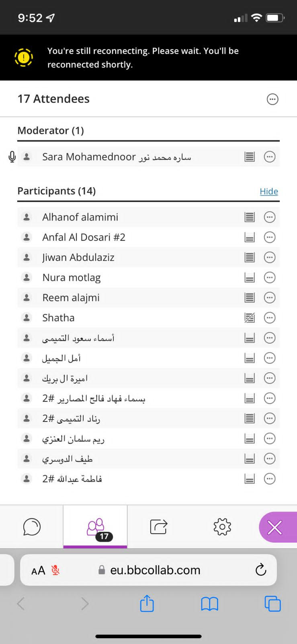
Task: Select the Attendees tab showing 17
Action: (x=96, y=527)
